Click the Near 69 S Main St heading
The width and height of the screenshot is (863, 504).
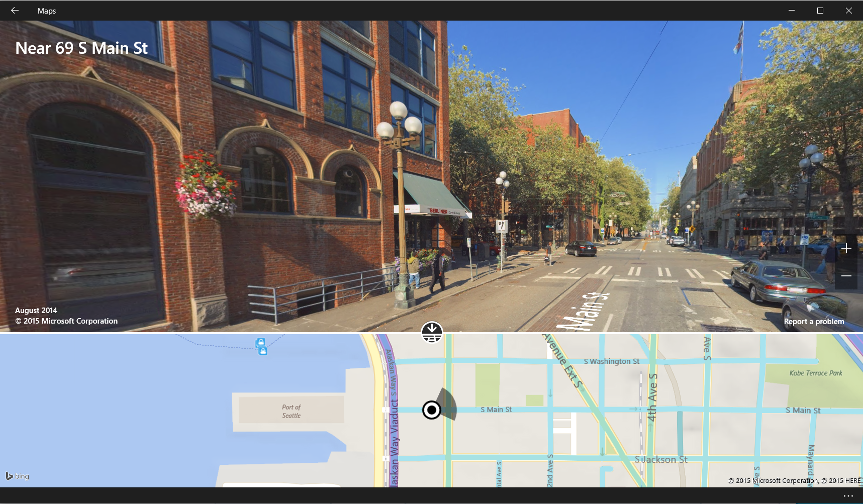click(81, 48)
